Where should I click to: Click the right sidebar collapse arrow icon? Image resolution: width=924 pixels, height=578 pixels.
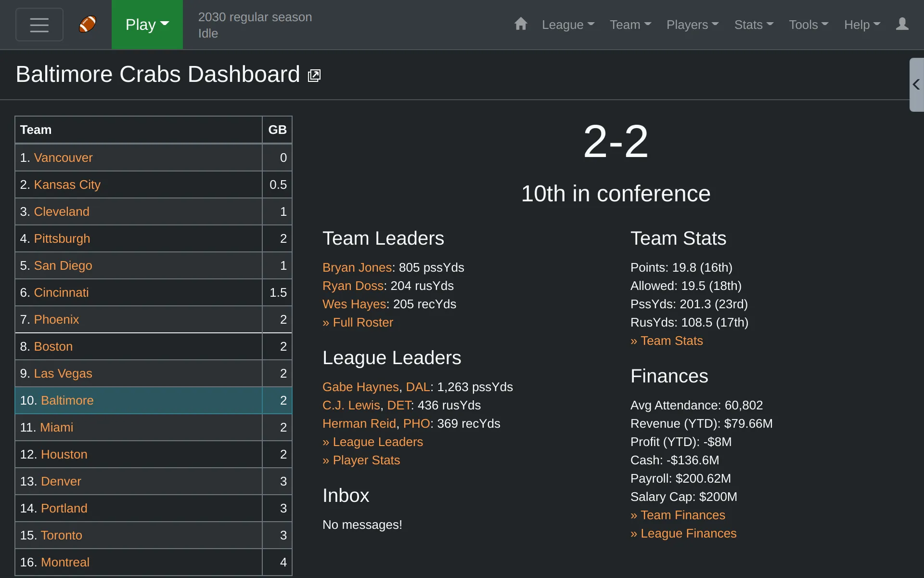coord(917,84)
